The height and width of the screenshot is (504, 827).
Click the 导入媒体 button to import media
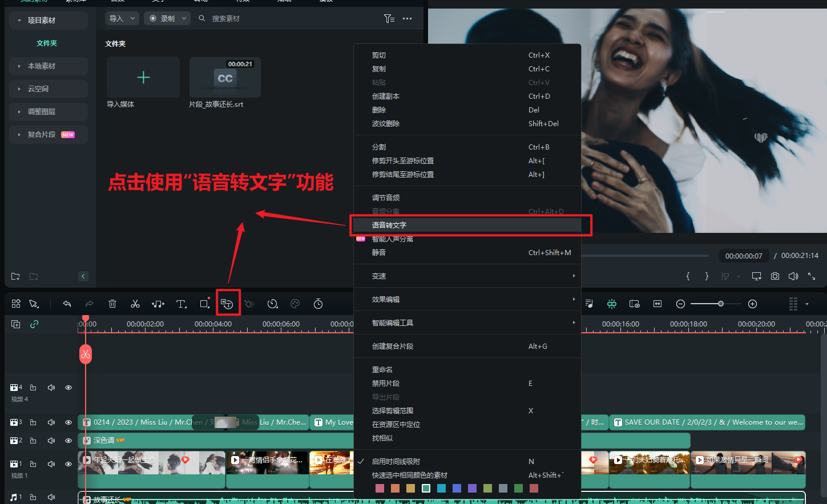(x=143, y=77)
